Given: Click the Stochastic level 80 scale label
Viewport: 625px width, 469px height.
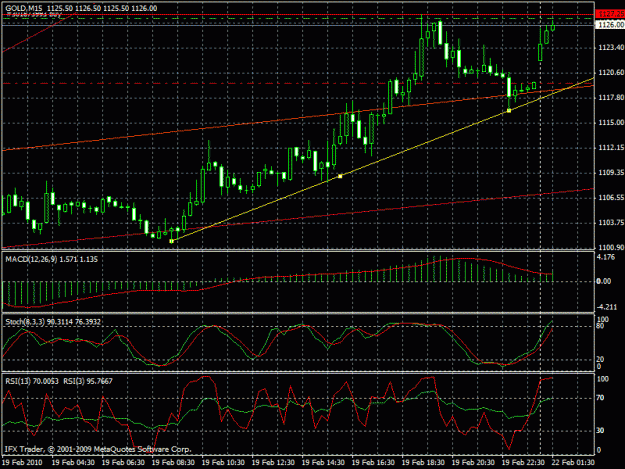Looking at the screenshot, I should coord(600,326).
